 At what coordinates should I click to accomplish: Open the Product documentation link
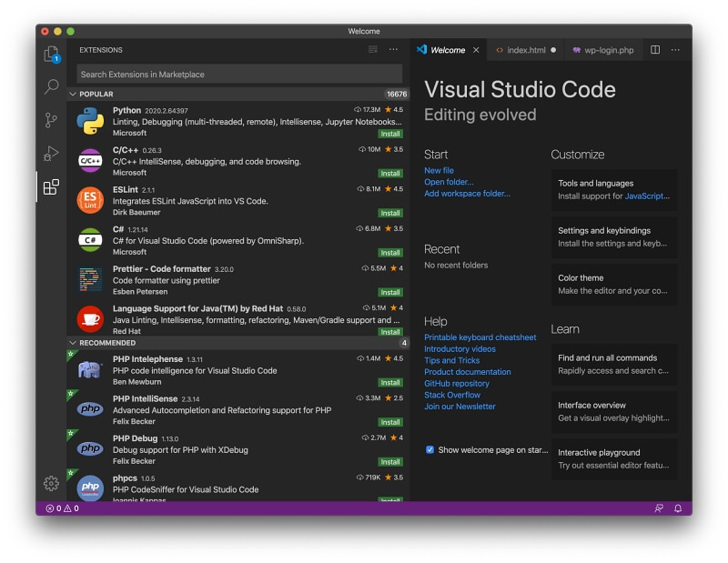point(467,372)
